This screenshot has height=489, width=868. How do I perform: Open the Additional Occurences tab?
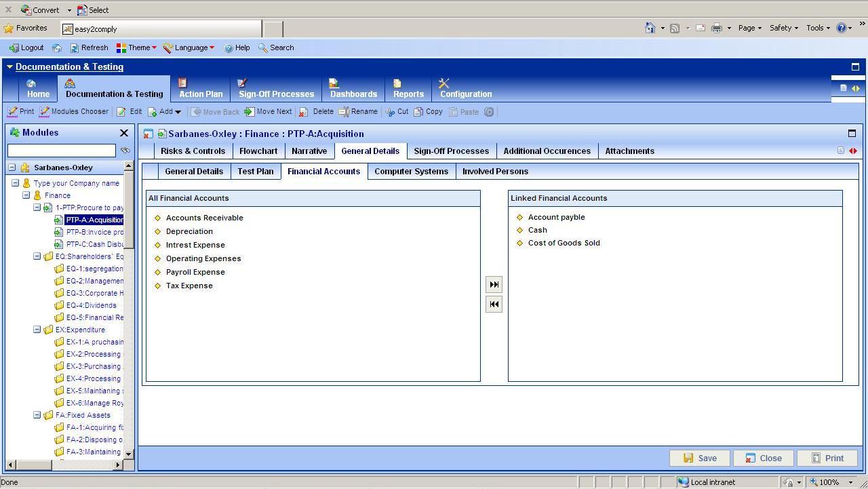click(x=547, y=151)
